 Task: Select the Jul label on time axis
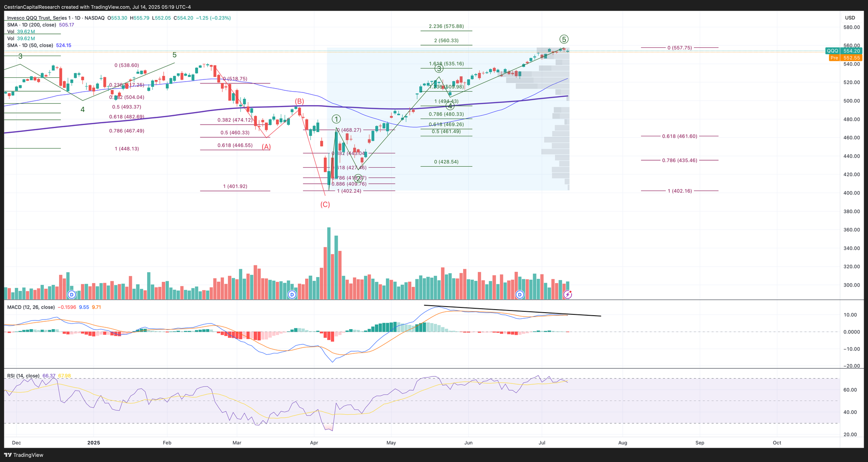point(542,443)
